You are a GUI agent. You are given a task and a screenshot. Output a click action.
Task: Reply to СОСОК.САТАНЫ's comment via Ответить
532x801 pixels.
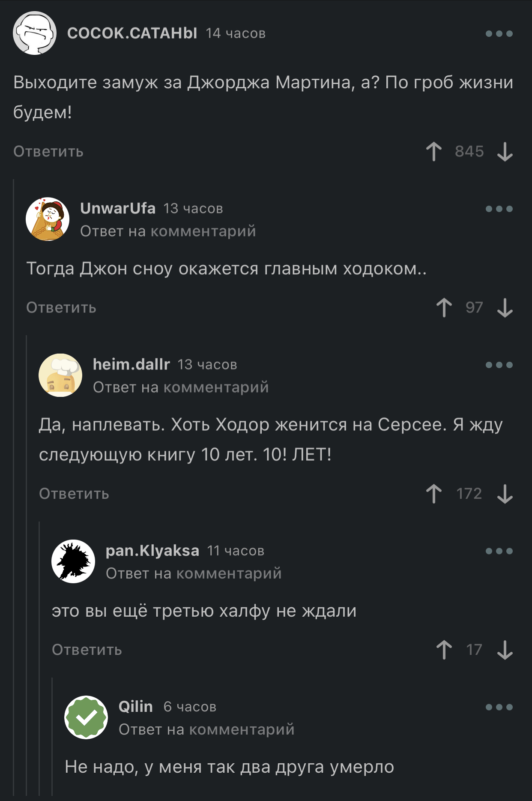click(48, 151)
